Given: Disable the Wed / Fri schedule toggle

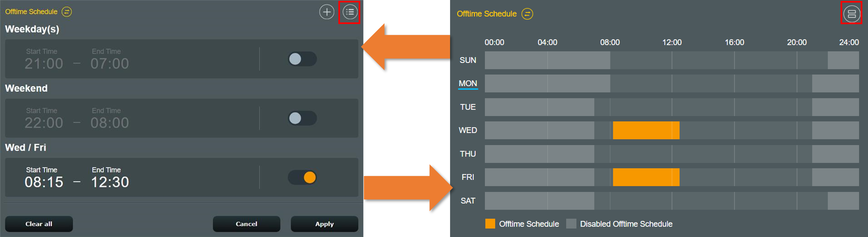Looking at the screenshot, I should pyautogui.click(x=302, y=177).
